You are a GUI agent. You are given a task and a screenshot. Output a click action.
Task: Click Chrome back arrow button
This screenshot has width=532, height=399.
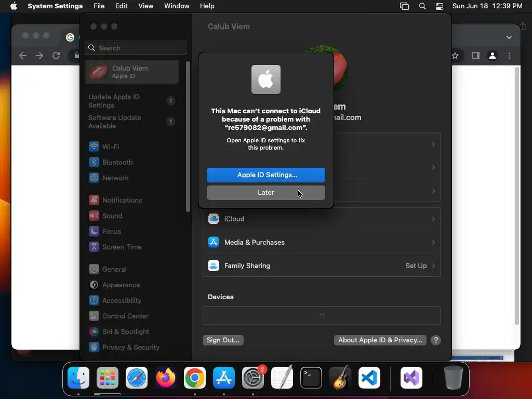[23, 56]
